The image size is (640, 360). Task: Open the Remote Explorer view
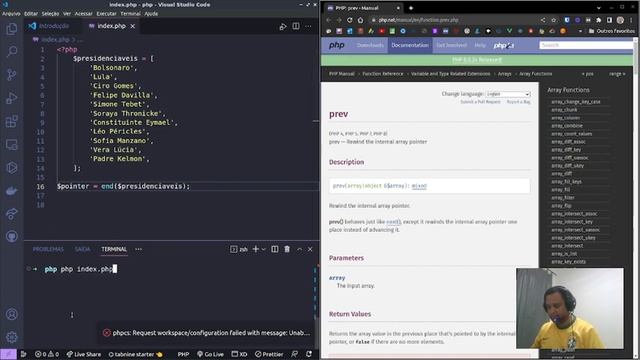[12, 144]
